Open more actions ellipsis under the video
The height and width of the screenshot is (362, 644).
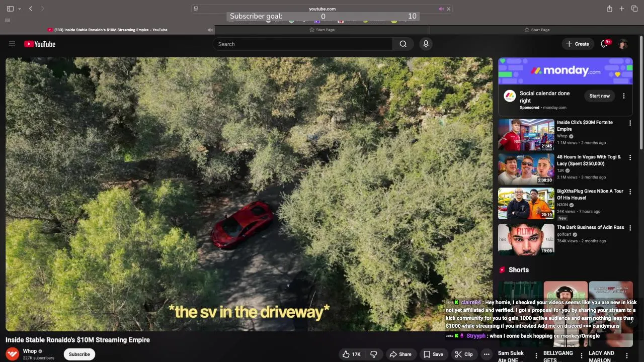click(487, 354)
